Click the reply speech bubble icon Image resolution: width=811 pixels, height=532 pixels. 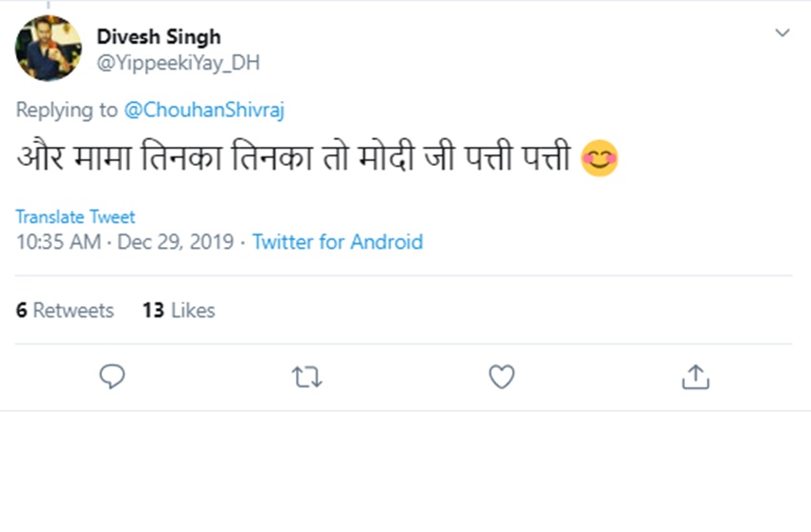[113, 378]
